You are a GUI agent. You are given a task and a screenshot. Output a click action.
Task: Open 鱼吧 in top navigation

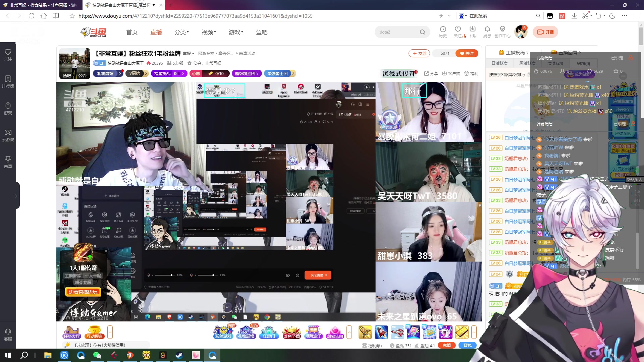262,32
